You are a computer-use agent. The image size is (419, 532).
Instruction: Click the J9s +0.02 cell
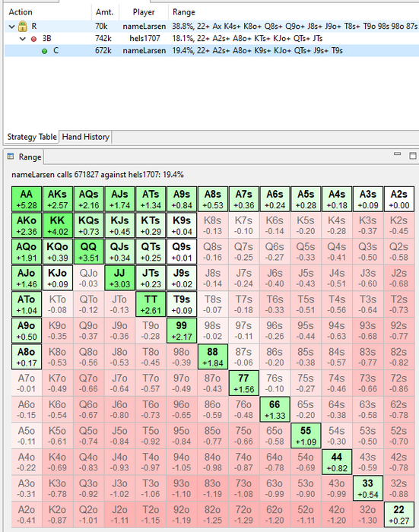point(182,278)
